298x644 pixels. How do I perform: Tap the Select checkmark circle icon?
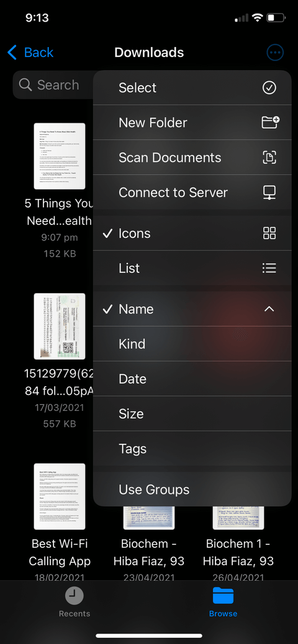click(269, 87)
